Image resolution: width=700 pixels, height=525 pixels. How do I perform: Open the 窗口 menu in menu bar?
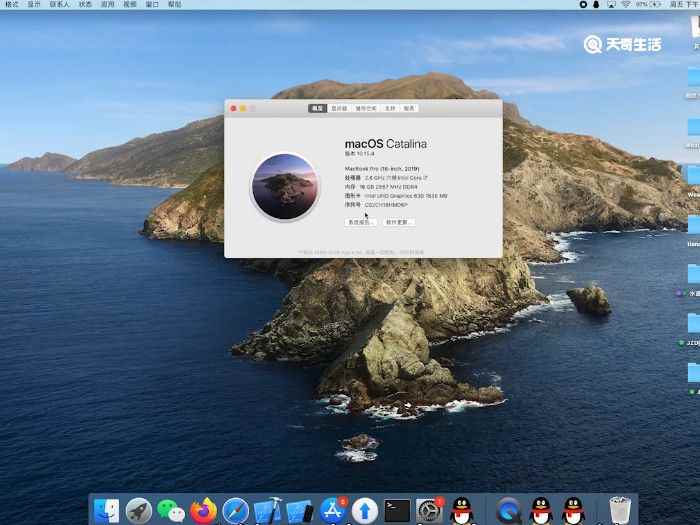point(152,5)
